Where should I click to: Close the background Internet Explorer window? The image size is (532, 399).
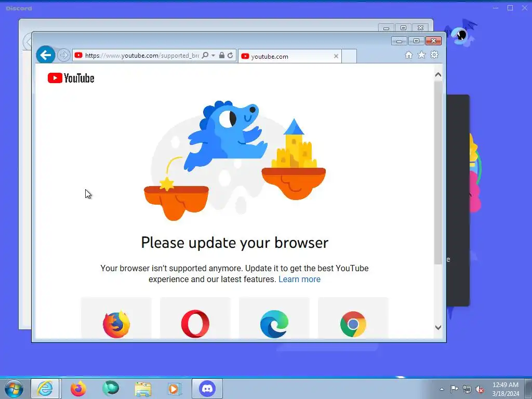tap(421, 28)
